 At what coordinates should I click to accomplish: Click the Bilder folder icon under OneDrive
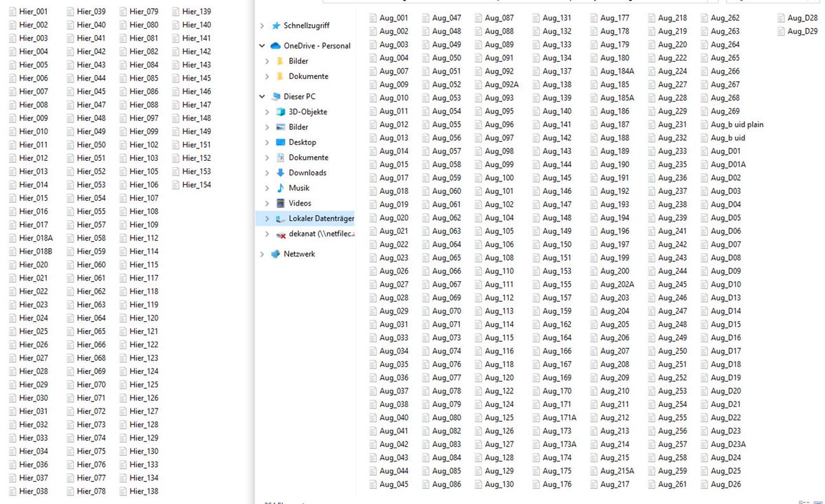pyautogui.click(x=280, y=61)
